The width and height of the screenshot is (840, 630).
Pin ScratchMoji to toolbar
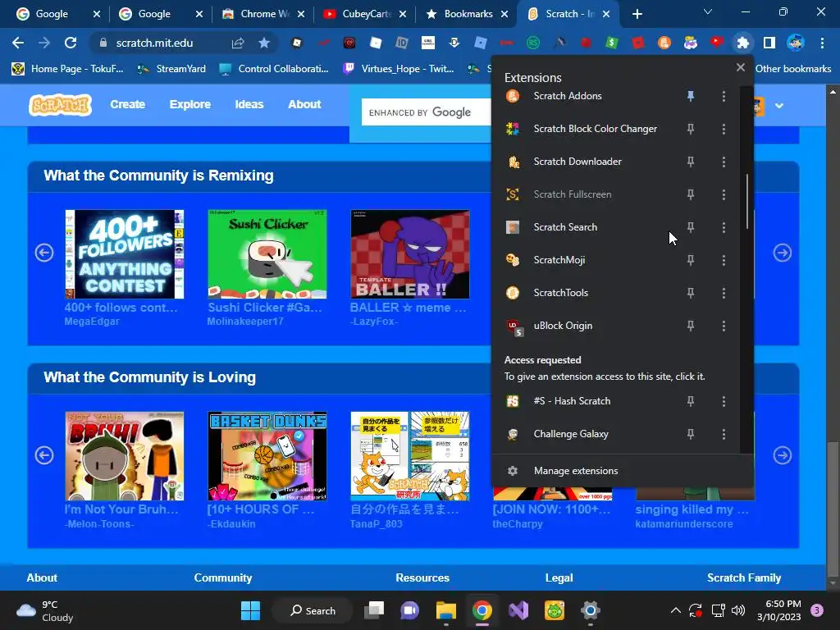click(x=691, y=260)
